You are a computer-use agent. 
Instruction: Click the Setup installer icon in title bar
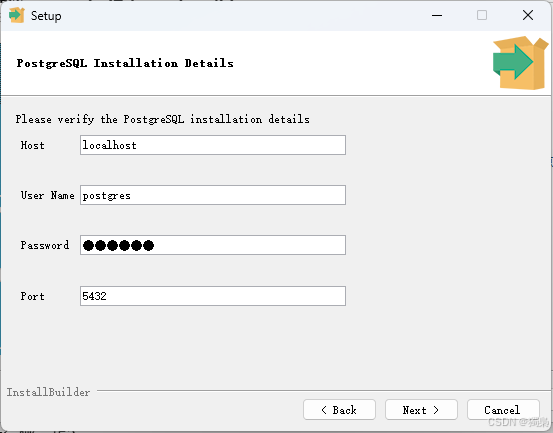click(16, 16)
